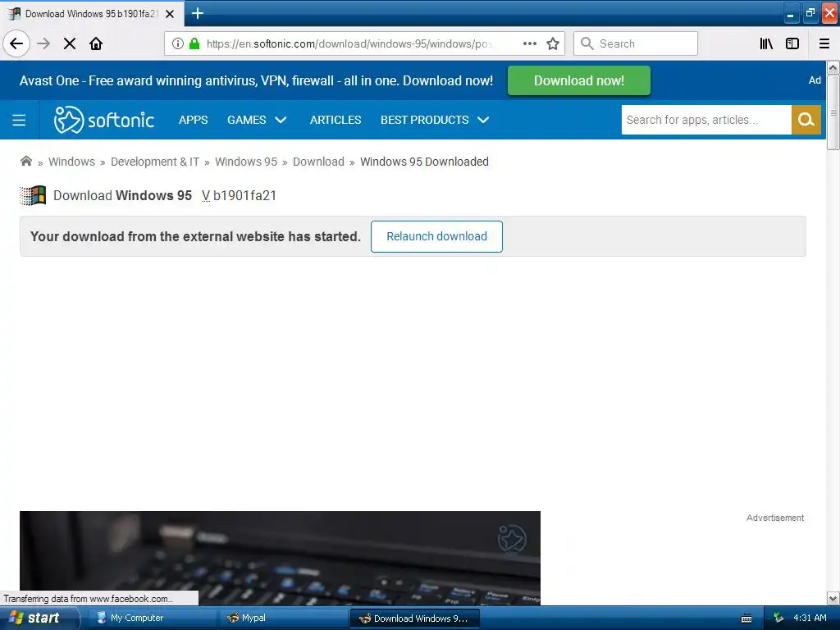The image size is (840, 630).
Task: Click the browser Search field
Action: pyautogui.click(x=636, y=43)
